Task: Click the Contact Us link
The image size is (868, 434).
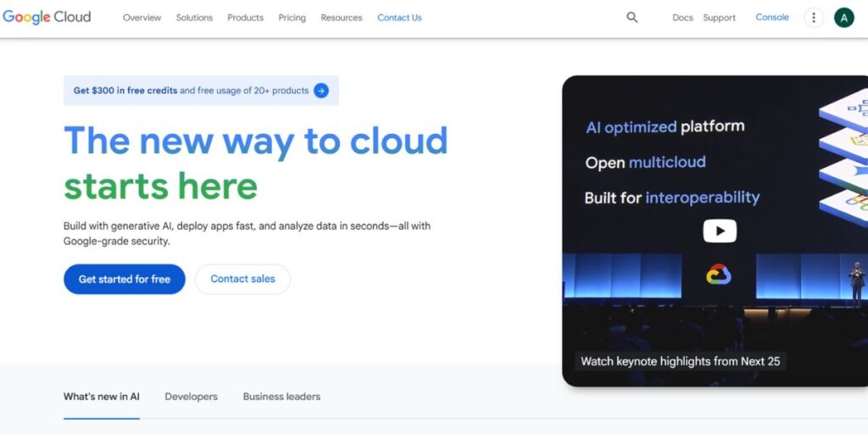Action: point(400,18)
